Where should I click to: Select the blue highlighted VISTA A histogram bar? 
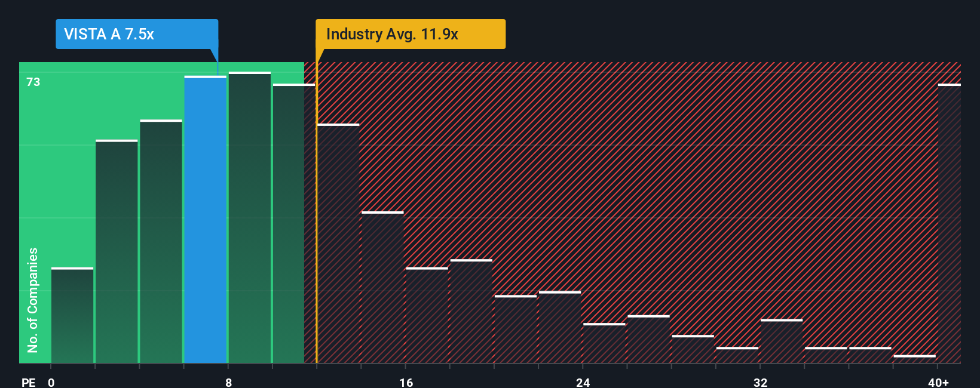(206, 220)
